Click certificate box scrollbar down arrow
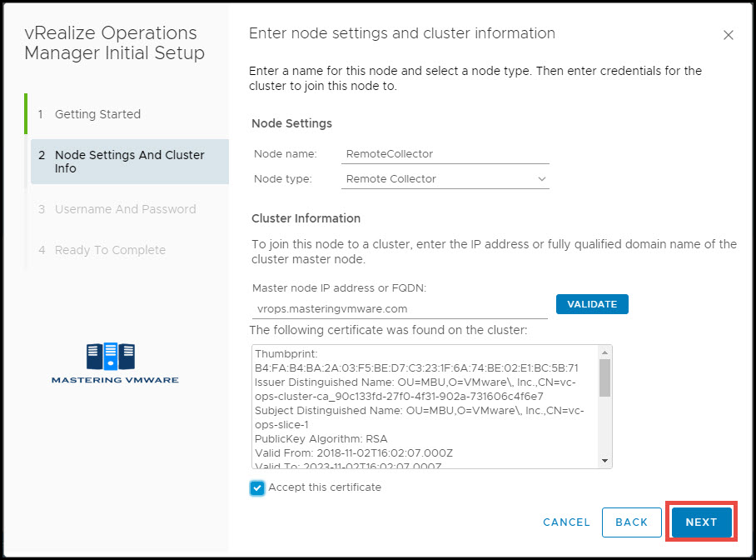756x560 pixels. (x=604, y=461)
